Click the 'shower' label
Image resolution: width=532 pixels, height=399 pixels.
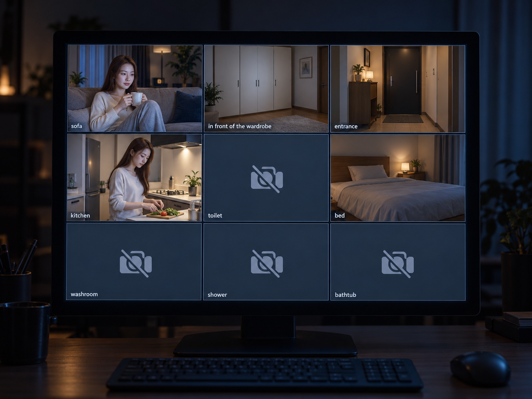pyautogui.click(x=217, y=295)
